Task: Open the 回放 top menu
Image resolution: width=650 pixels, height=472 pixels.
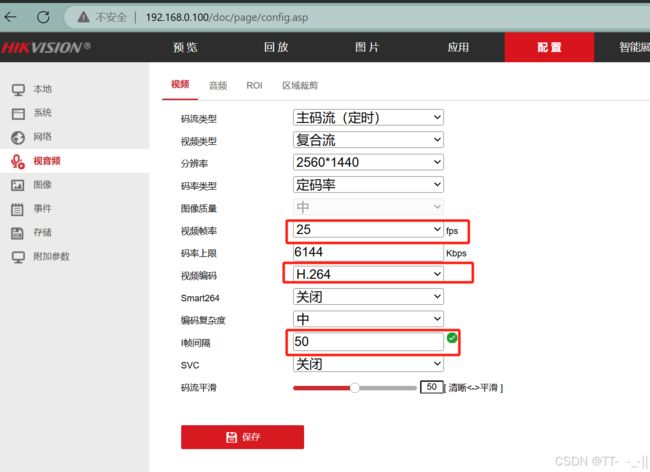Action: point(276,47)
